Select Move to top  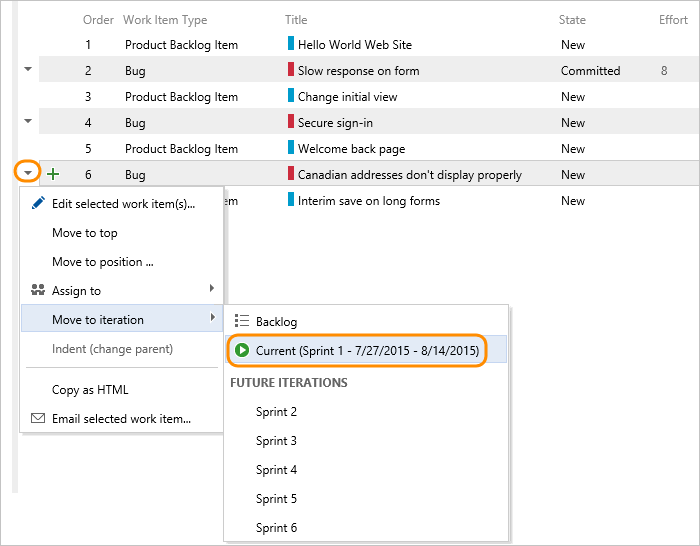pos(122,233)
